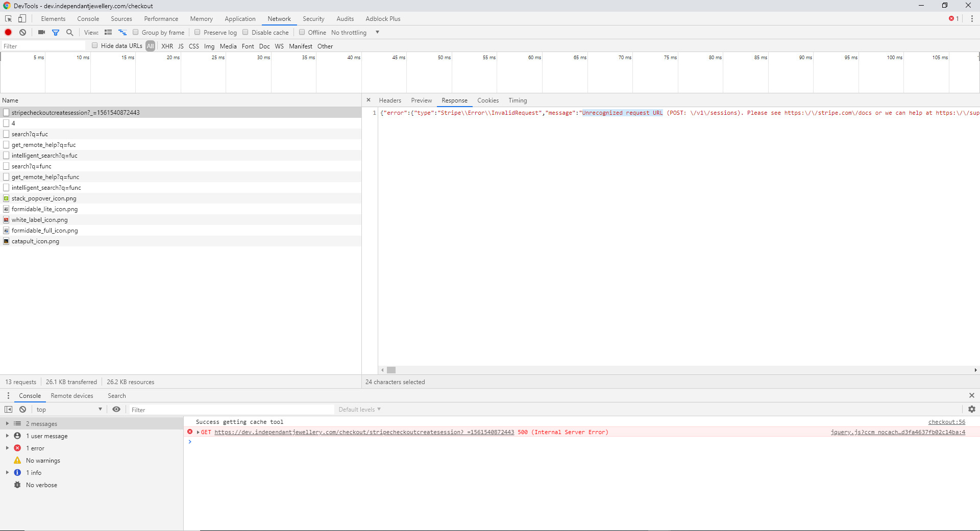Toggle the network filter bar
This screenshot has height=531, width=980.
point(56,32)
